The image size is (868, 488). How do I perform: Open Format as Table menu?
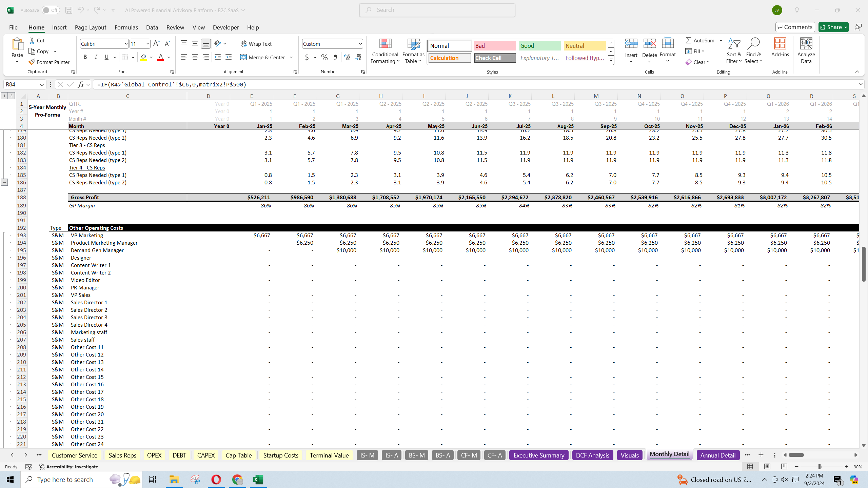[x=413, y=51]
